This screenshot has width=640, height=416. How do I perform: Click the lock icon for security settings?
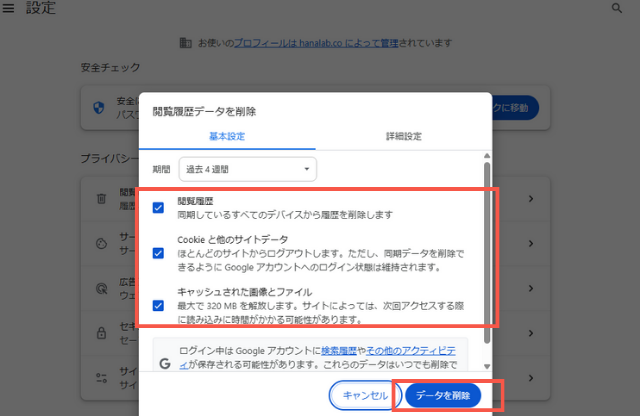tap(101, 331)
